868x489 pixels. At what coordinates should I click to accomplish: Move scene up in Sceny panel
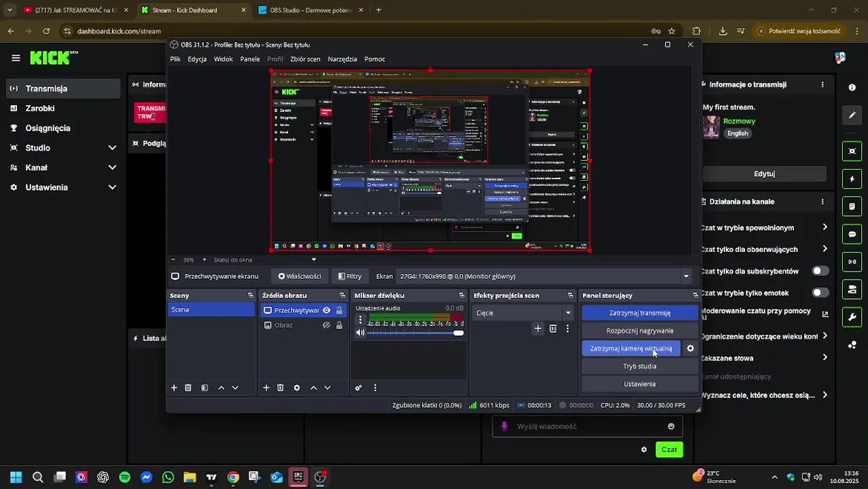[x=221, y=388]
